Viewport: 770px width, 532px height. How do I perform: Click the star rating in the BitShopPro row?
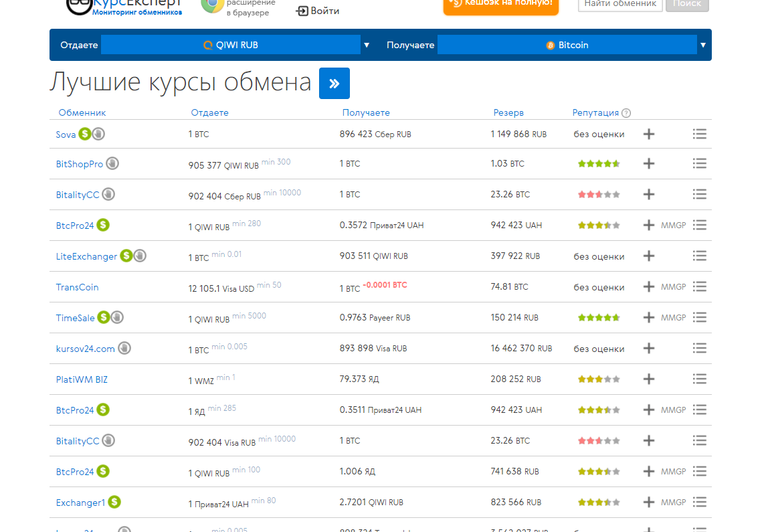tap(599, 163)
